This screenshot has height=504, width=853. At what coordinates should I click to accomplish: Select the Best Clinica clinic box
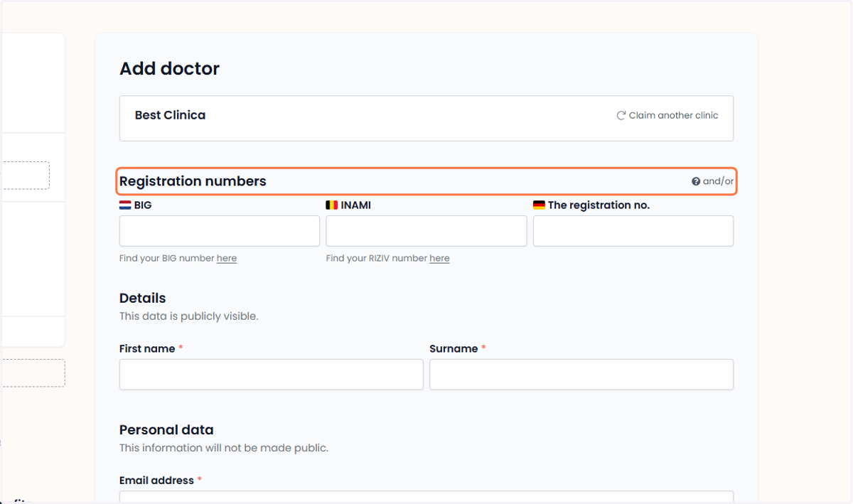coord(426,119)
